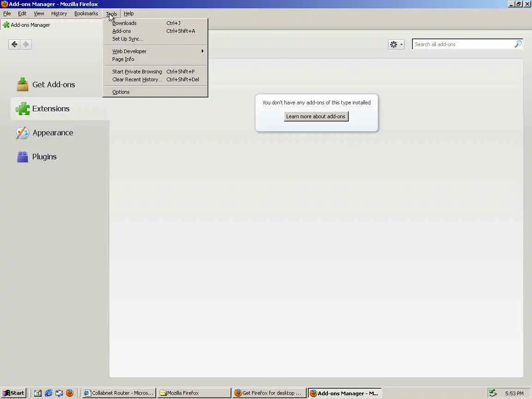Click the 5:53 PM tray clock
Viewport: 532px width, 399px height.
tap(514, 393)
